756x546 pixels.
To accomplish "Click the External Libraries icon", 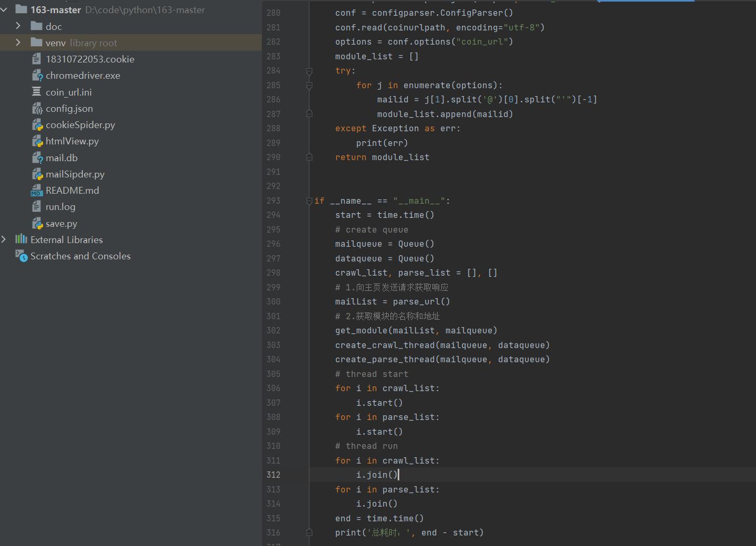I will tap(21, 239).
